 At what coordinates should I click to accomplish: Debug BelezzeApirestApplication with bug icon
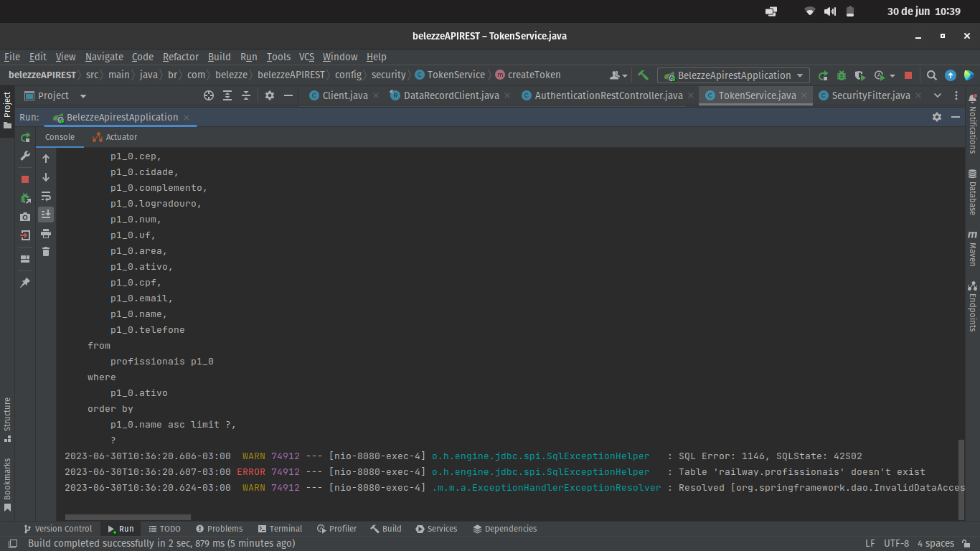tap(842, 75)
